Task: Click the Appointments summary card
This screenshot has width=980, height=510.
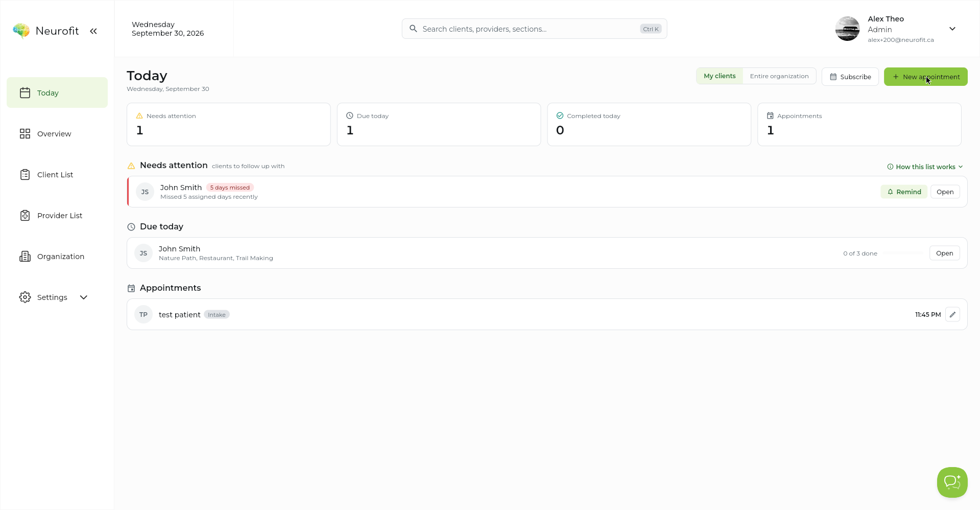Action: tap(859, 124)
